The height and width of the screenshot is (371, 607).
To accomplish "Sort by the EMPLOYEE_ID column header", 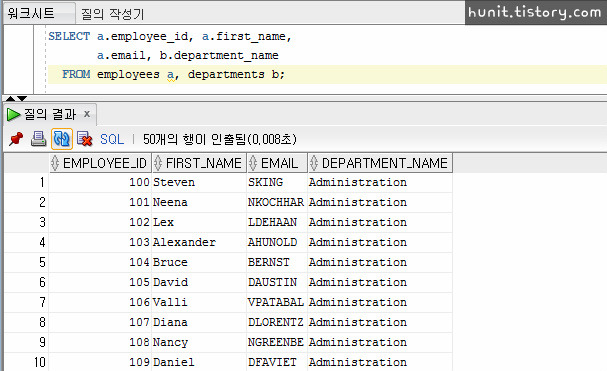I will tap(100, 163).
